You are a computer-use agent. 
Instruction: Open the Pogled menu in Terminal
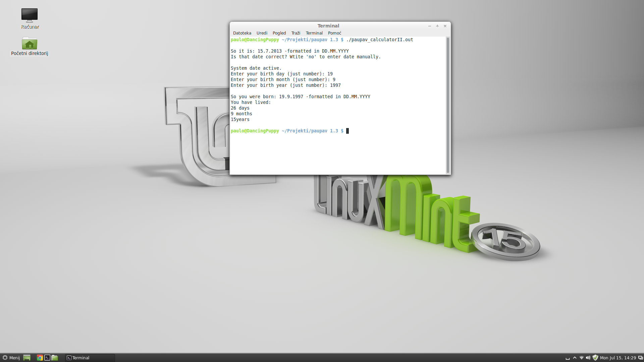[279, 33]
